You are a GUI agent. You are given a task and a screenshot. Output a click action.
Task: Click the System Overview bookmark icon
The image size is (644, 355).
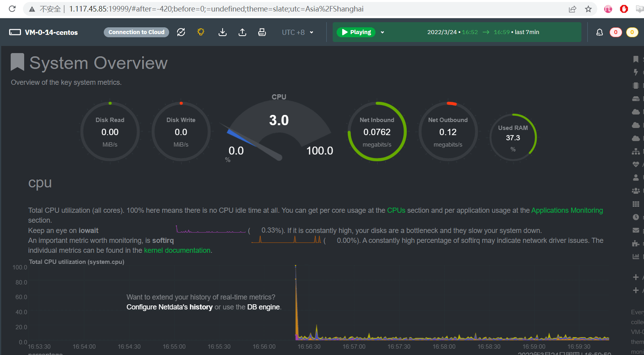pos(17,62)
